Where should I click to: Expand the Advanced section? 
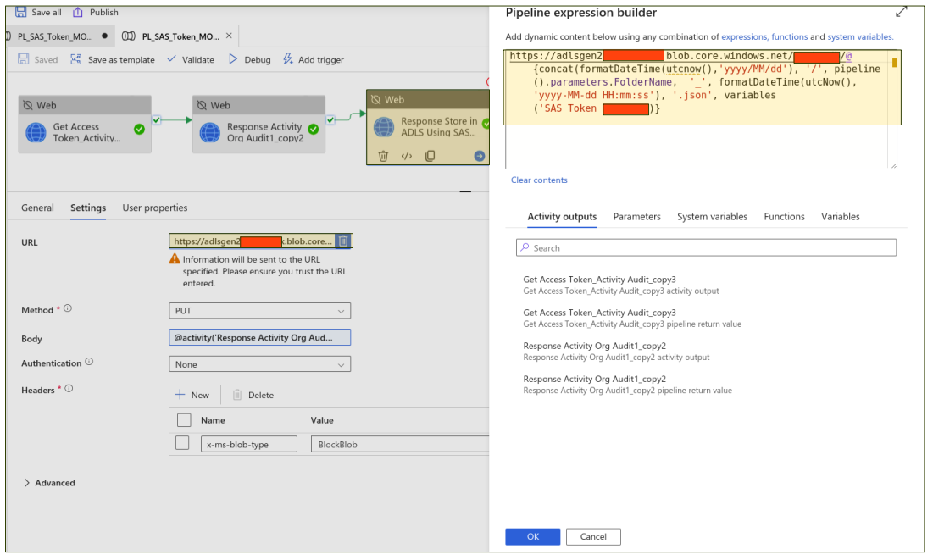tap(50, 482)
